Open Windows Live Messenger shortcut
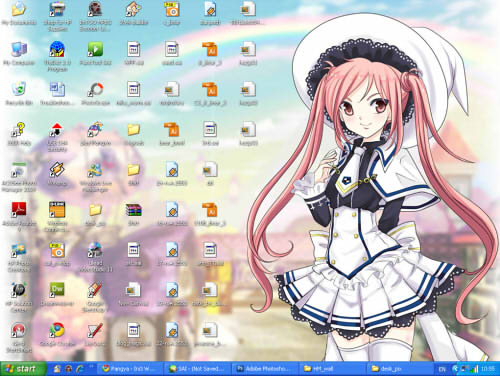The image size is (500, 377). pyautogui.click(x=96, y=170)
